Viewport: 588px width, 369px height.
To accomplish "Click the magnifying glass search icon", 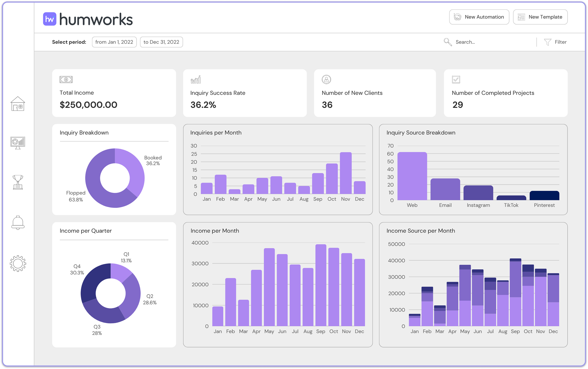I will [447, 42].
